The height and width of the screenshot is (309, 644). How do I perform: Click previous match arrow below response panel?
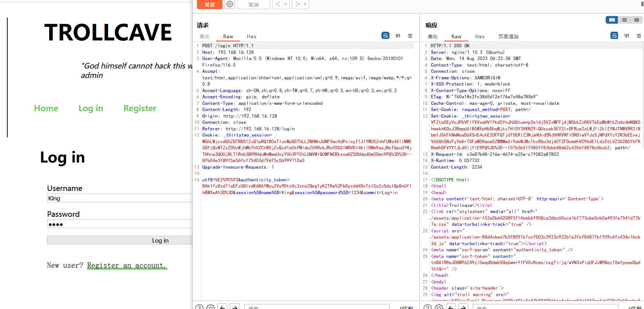click(451, 307)
